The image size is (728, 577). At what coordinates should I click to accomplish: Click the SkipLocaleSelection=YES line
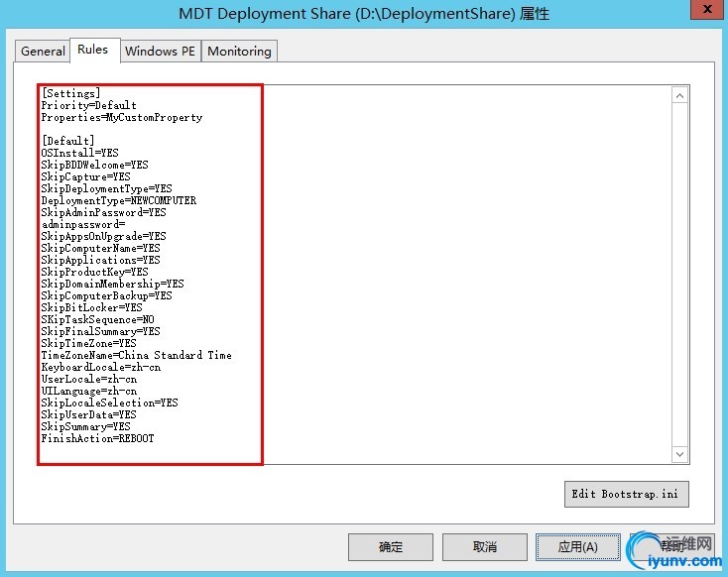coord(109,403)
